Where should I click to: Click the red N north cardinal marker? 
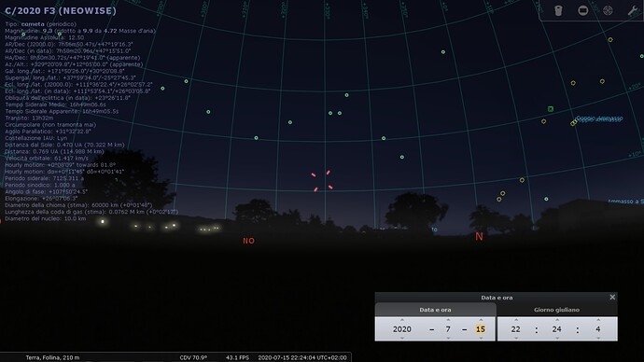pos(479,236)
